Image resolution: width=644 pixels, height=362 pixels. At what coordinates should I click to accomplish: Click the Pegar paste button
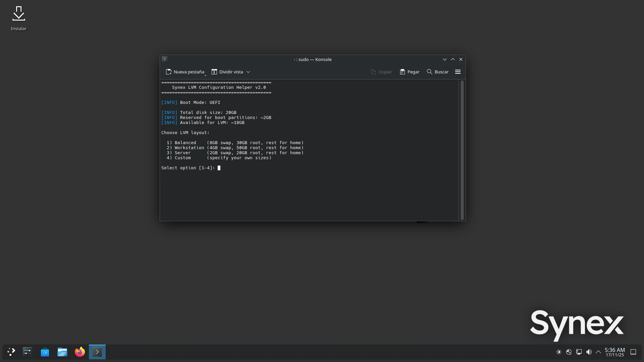[x=410, y=72]
